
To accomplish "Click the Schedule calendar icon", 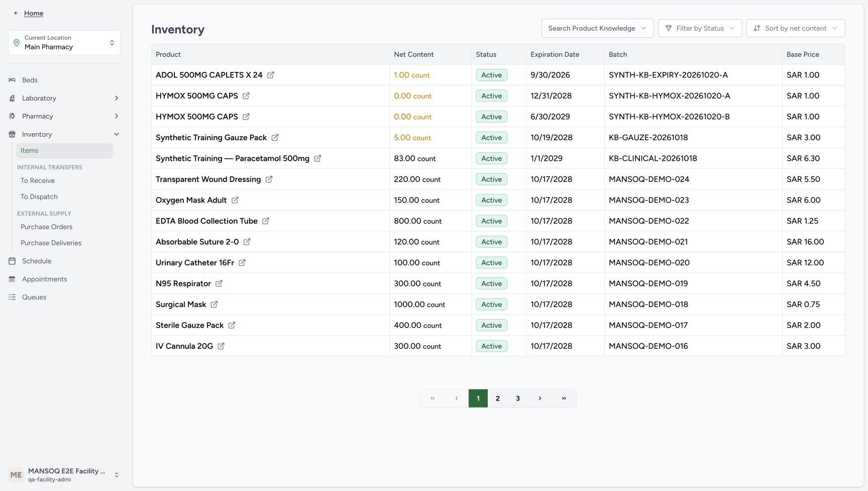I will click(12, 261).
